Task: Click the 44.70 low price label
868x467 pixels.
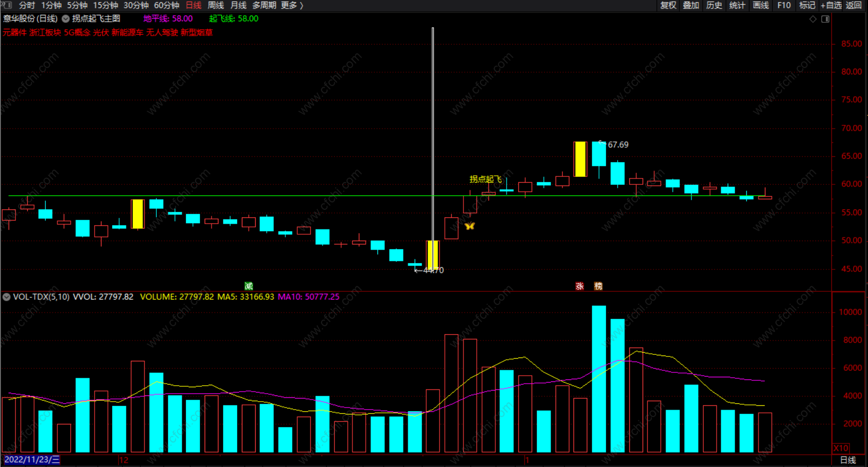Action: [433, 270]
